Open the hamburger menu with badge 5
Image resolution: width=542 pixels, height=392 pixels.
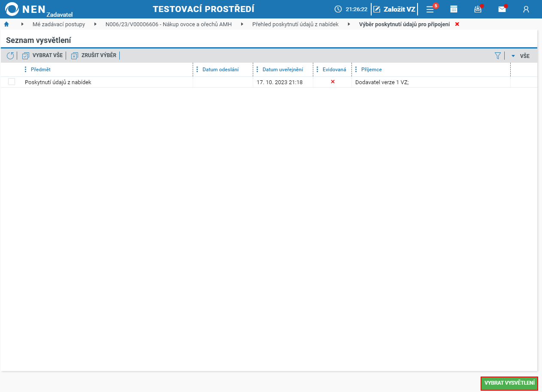(x=430, y=9)
